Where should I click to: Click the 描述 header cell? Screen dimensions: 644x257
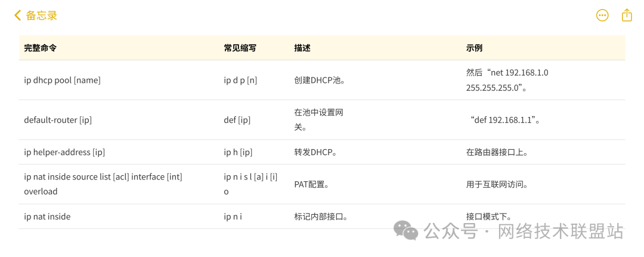click(302, 48)
